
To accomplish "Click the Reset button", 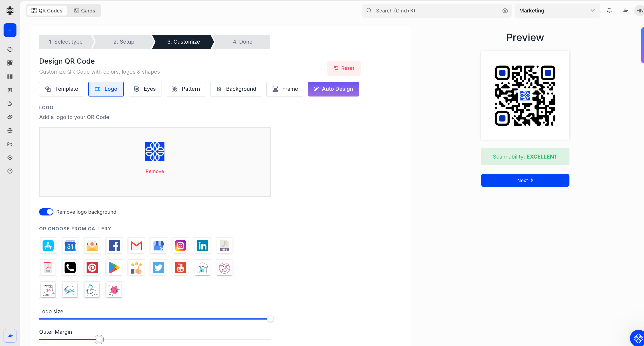I will (344, 68).
